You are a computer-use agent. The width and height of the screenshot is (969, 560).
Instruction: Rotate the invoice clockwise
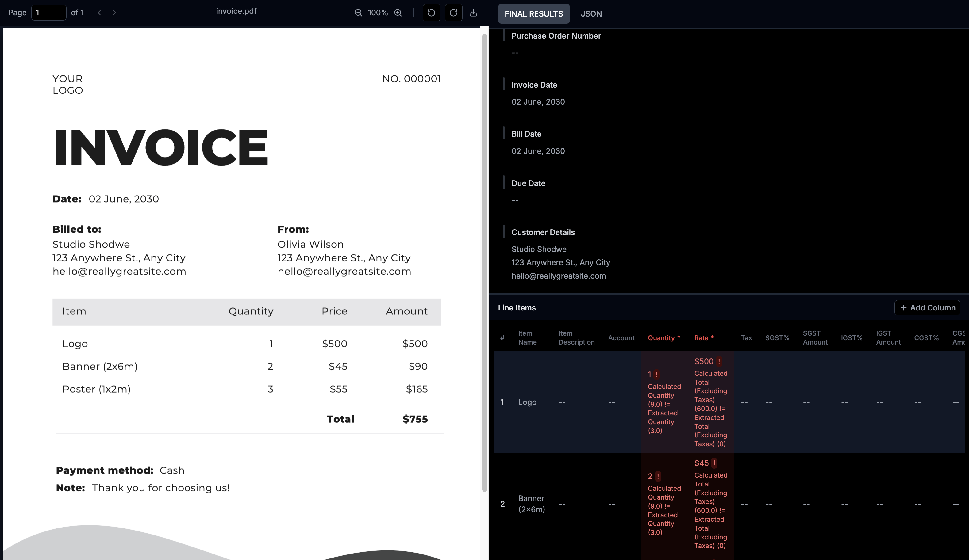click(x=454, y=13)
